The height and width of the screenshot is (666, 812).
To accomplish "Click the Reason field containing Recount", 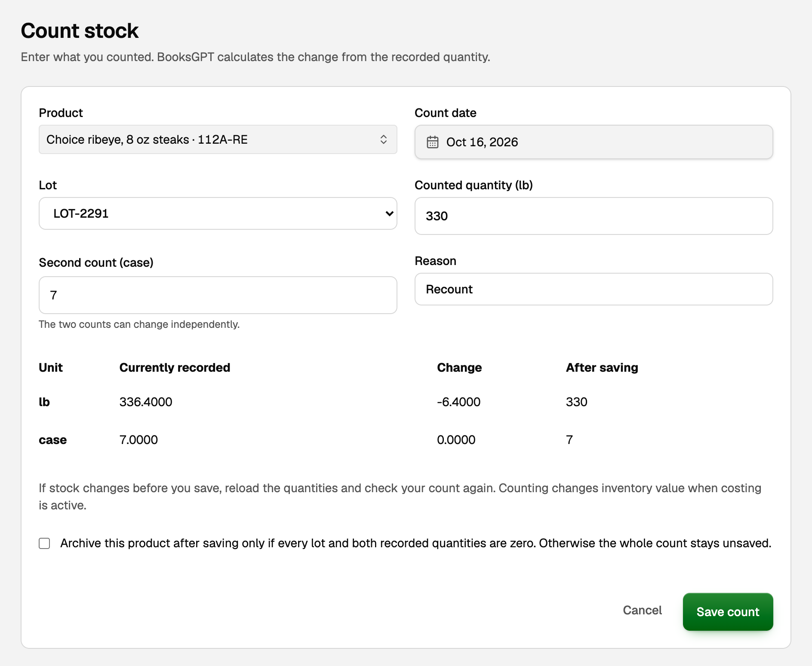I will [594, 289].
